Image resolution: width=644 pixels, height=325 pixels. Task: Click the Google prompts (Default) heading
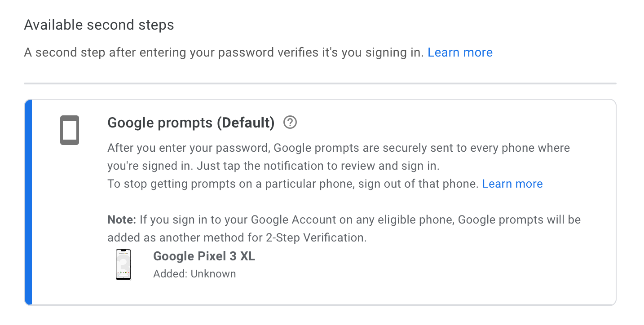(x=190, y=122)
